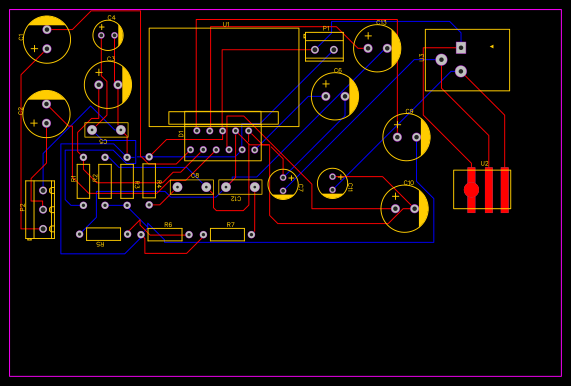571x386 pixels.
Task: Select capacitor C5 rectangular footprint
Action: point(106,130)
